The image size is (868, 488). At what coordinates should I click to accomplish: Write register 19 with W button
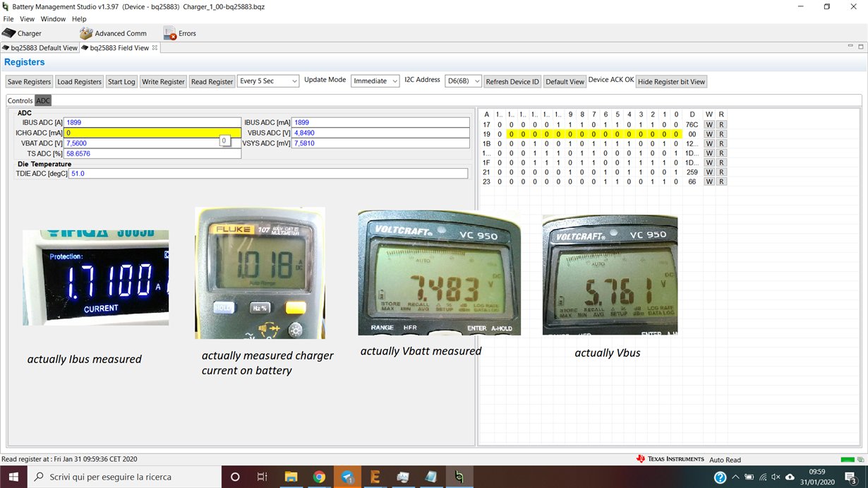(709, 134)
